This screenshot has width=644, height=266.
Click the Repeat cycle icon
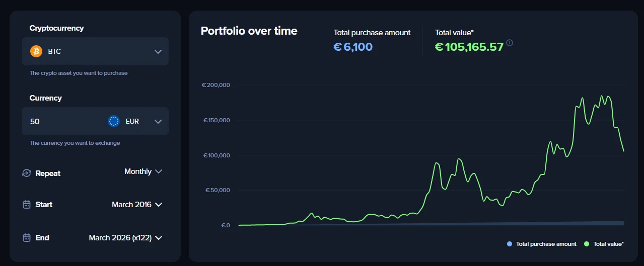click(27, 173)
